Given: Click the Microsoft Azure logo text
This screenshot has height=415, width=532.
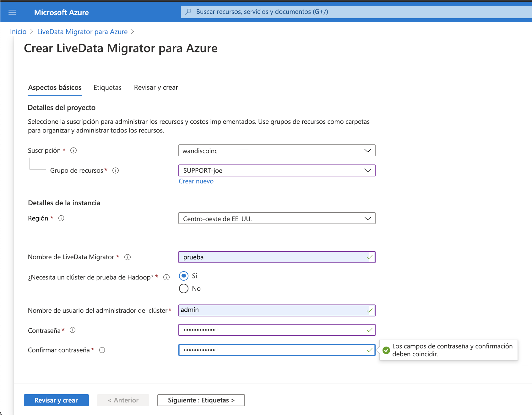Looking at the screenshot, I should [62, 13].
